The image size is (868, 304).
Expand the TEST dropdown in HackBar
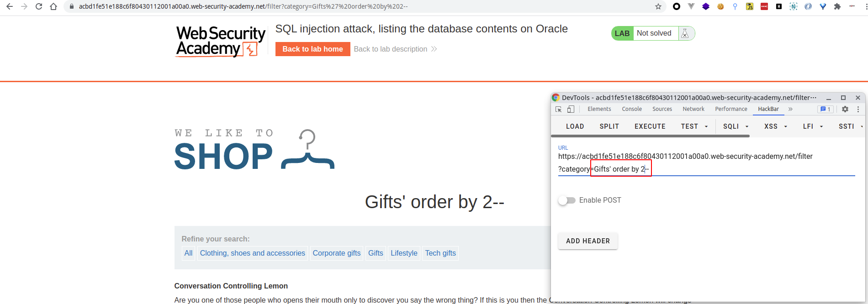point(694,126)
